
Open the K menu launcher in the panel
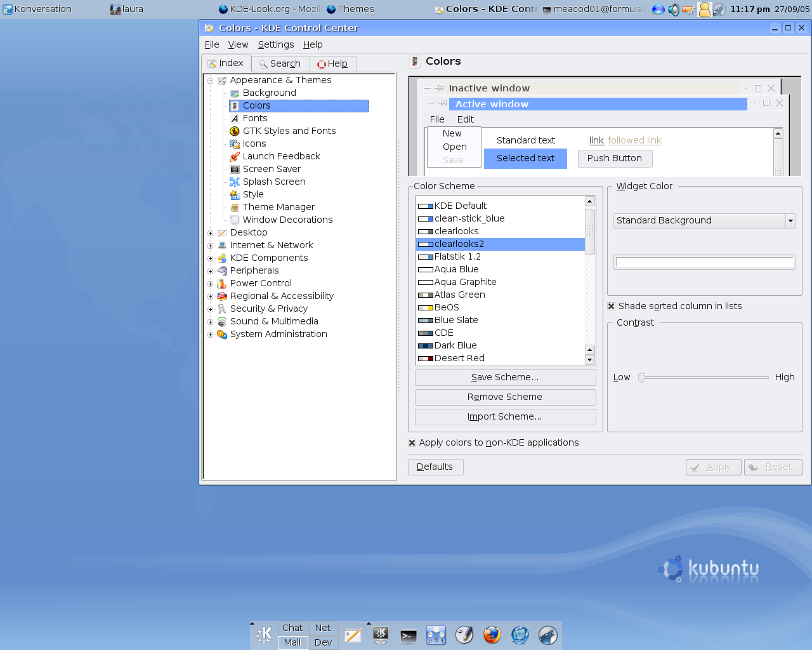click(x=264, y=635)
